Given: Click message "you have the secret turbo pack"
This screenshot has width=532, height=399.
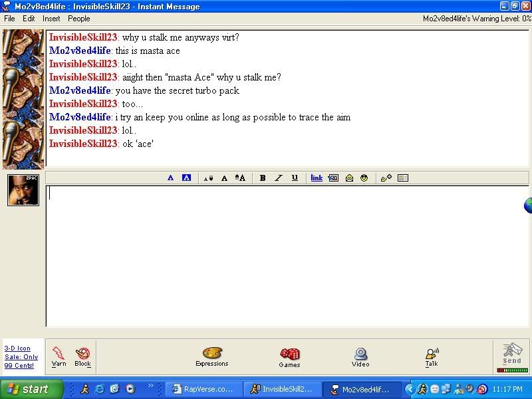Looking at the screenshot, I should click(x=178, y=90).
